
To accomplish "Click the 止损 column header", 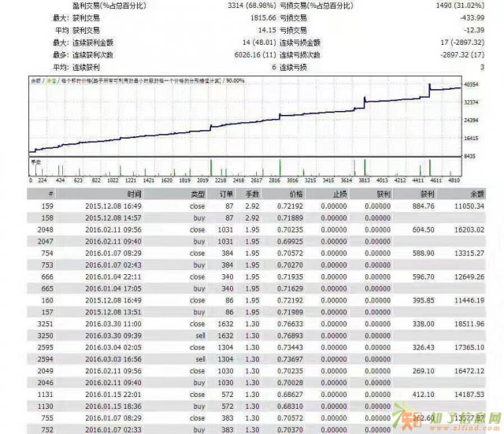I will click(x=340, y=193).
